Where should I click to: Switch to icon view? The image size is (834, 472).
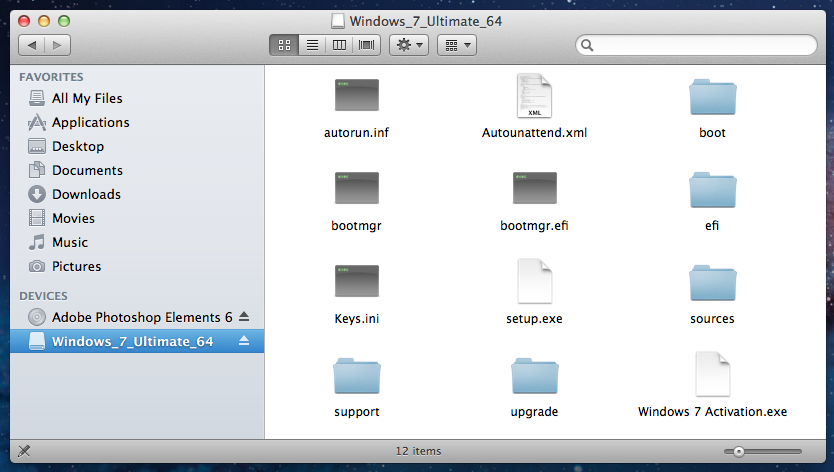point(285,45)
